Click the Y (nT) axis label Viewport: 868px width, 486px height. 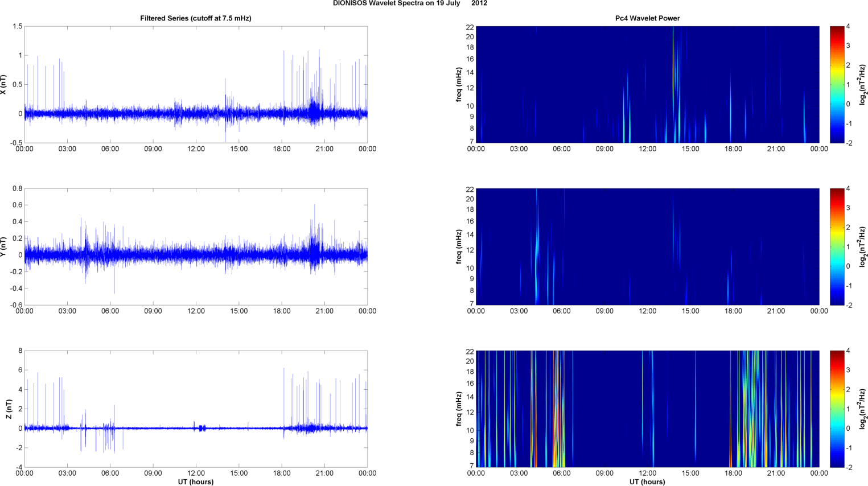(4, 246)
